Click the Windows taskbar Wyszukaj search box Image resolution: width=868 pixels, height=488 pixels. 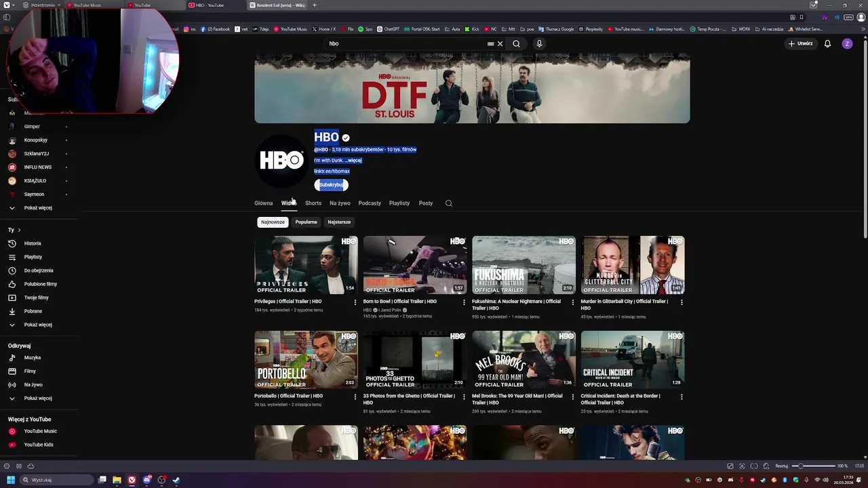tap(56, 480)
